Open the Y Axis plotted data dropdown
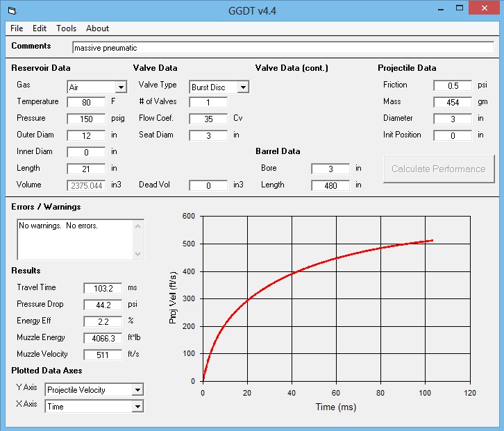 click(137, 390)
